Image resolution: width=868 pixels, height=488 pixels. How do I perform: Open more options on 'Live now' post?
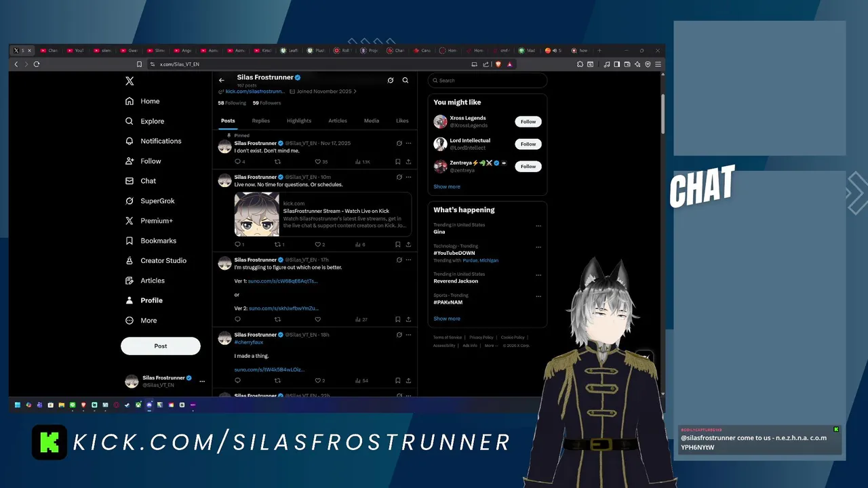click(408, 177)
